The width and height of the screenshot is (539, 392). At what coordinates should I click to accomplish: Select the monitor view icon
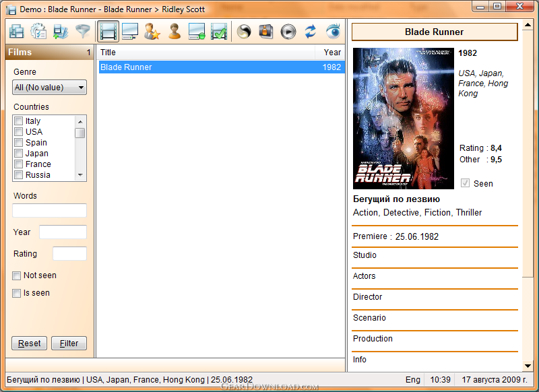click(x=130, y=32)
